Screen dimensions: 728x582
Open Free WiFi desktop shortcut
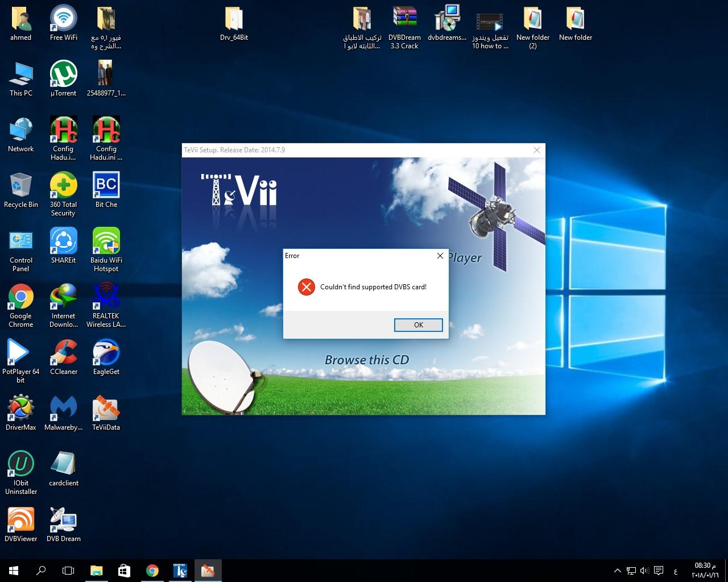[64, 24]
